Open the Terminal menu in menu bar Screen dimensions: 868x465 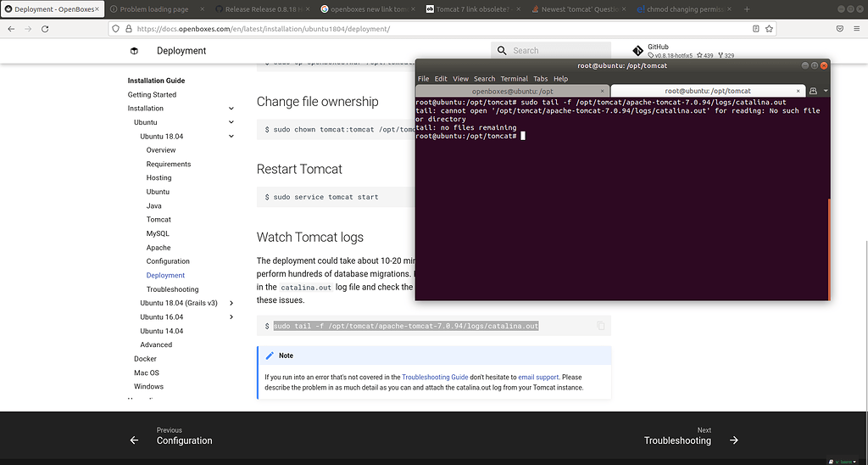pyautogui.click(x=515, y=79)
